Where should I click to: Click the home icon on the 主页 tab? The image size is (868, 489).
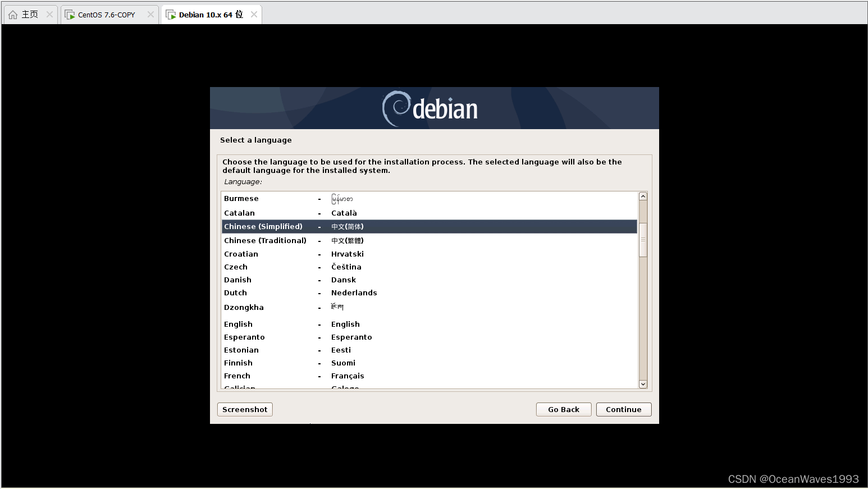tap(13, 15)
